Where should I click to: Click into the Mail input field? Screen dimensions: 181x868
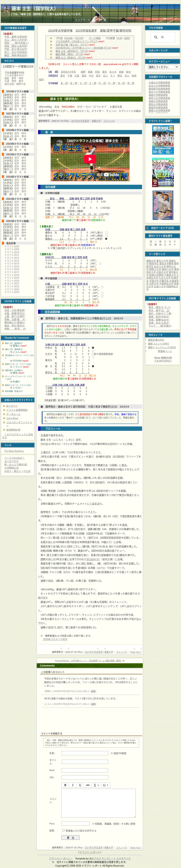(x=85, y=770)
